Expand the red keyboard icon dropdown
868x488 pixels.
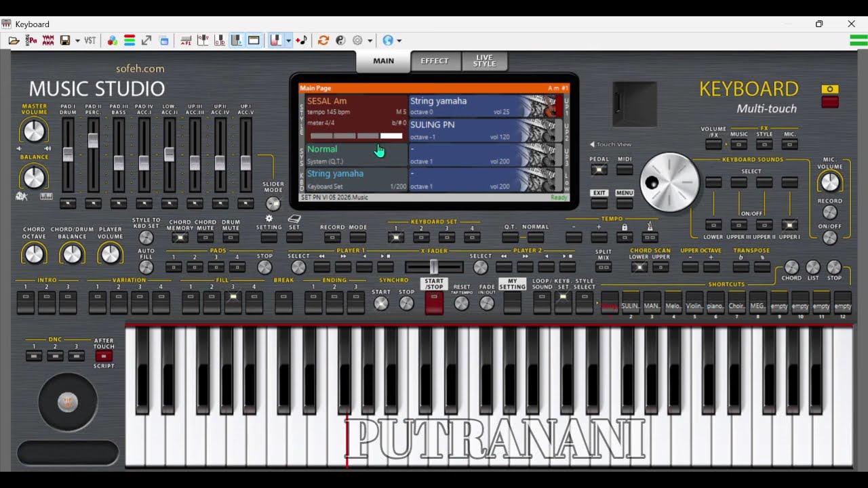point(288,41)
